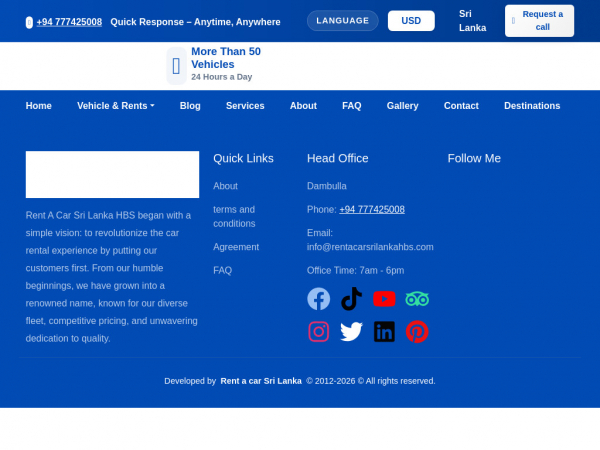Expand the Vehicle & Rents menu
Image resolution: width=600 pixels, height=450 pixels.
coord(115,106)
